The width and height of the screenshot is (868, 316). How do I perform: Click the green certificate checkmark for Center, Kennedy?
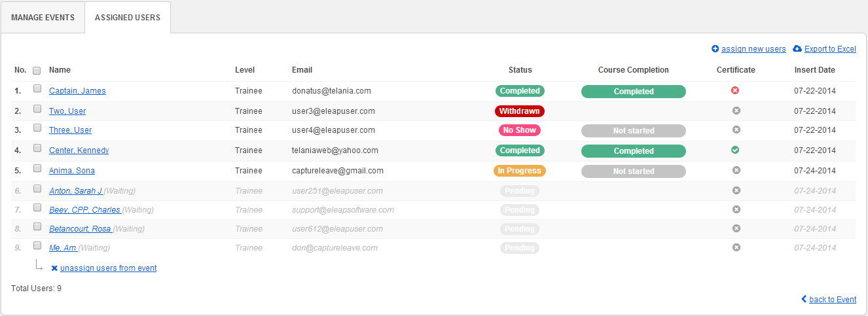pos(735,150)
